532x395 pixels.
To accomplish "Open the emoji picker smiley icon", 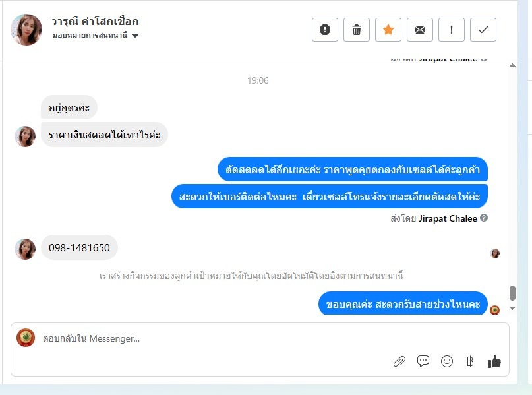I will tap(447, 361).
